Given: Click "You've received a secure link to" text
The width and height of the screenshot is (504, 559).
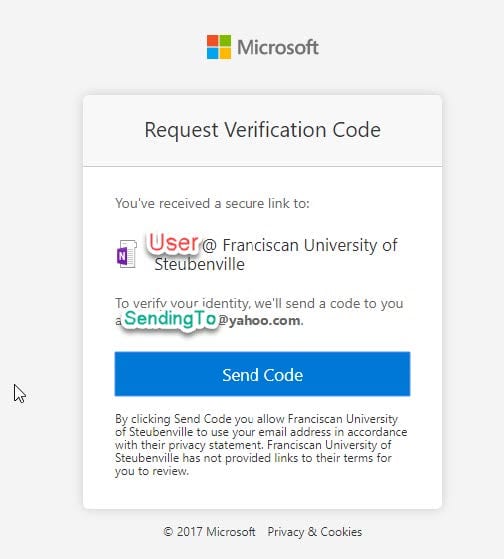Looking at the screenshot, I should (212, 204).
